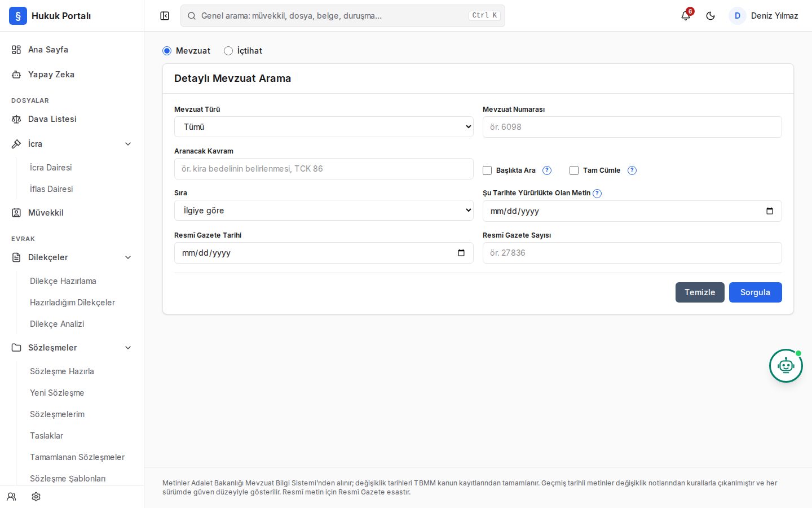Collapse the sidebar with the panel icon
The height and width of the screenshot is (508, 812).
165,16
